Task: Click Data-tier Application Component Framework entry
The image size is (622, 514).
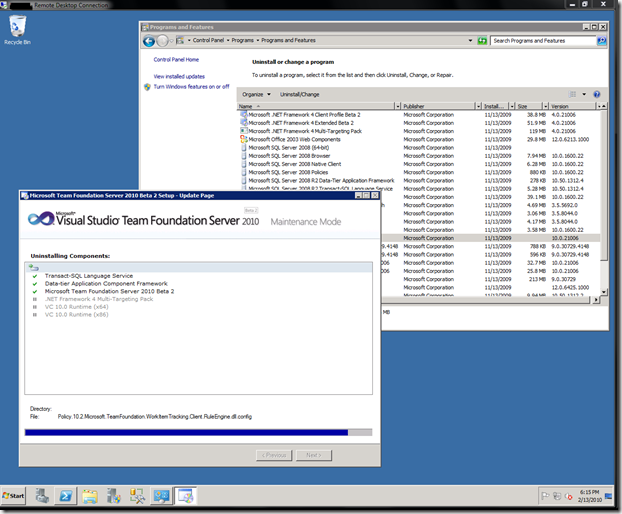Action: pos(106,284)
